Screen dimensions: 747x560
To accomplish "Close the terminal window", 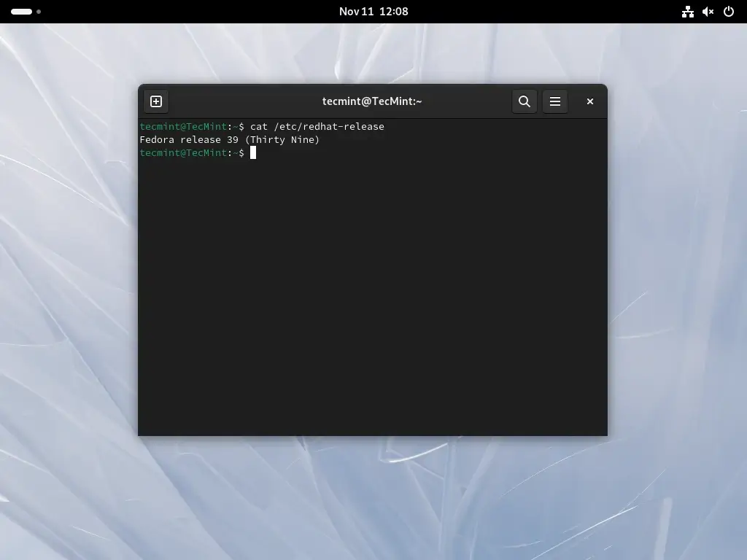I will [x=589, y=101].
